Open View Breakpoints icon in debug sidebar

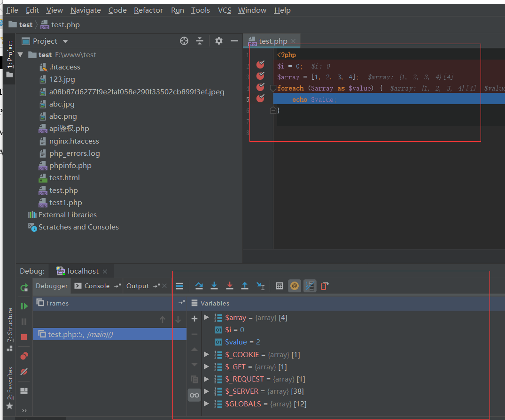(x=24, y=356)
